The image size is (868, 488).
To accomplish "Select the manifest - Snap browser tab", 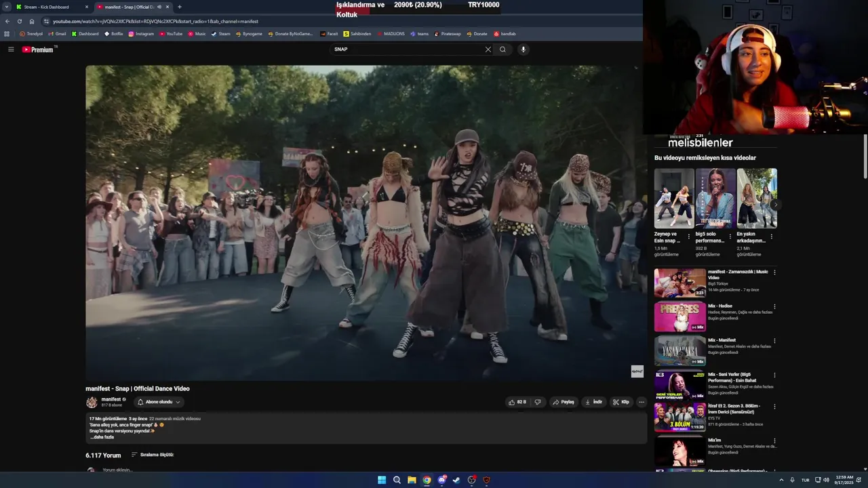I will coord(133,7).
